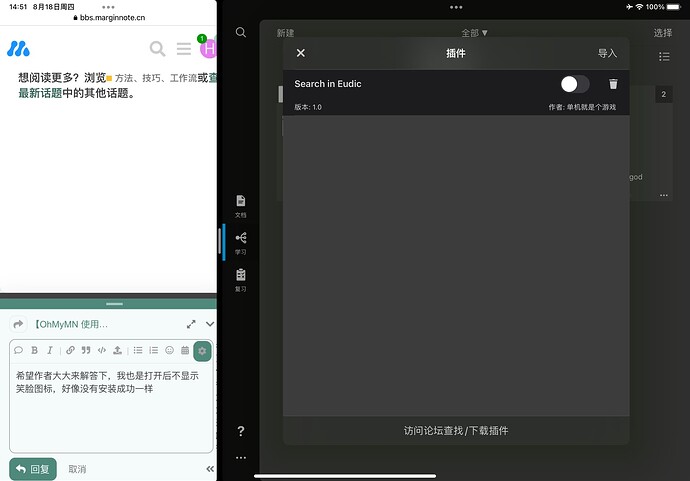This screenshot has height=481, width=690.
Task: Toggle italic formatting in composer
Action: point(50,350)
